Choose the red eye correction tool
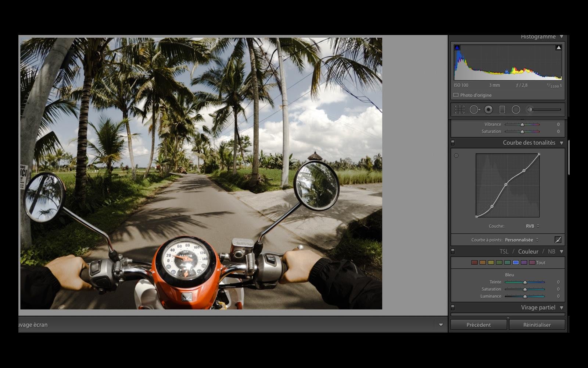The width and height of the screenshot is (588, 368). 488,110
